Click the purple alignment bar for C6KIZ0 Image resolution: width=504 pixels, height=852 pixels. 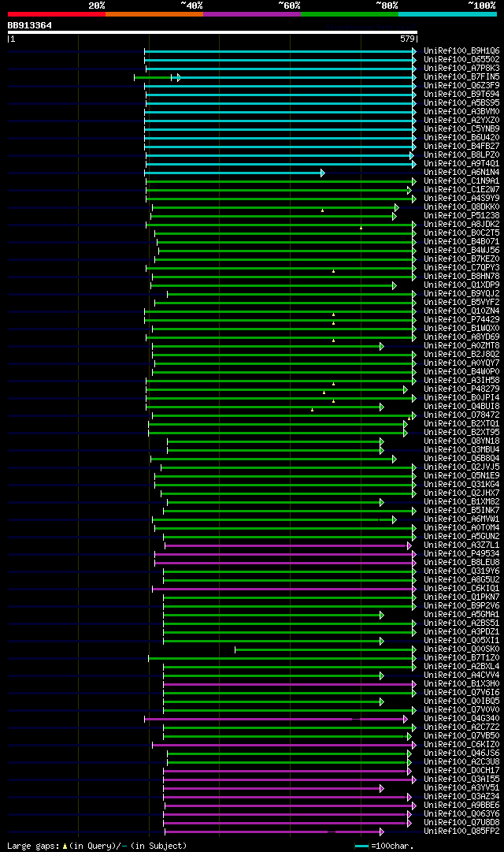(x=284, y=746)
